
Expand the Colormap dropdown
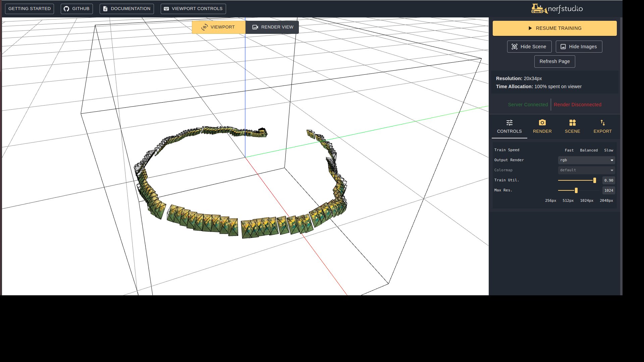pos(586,170)
